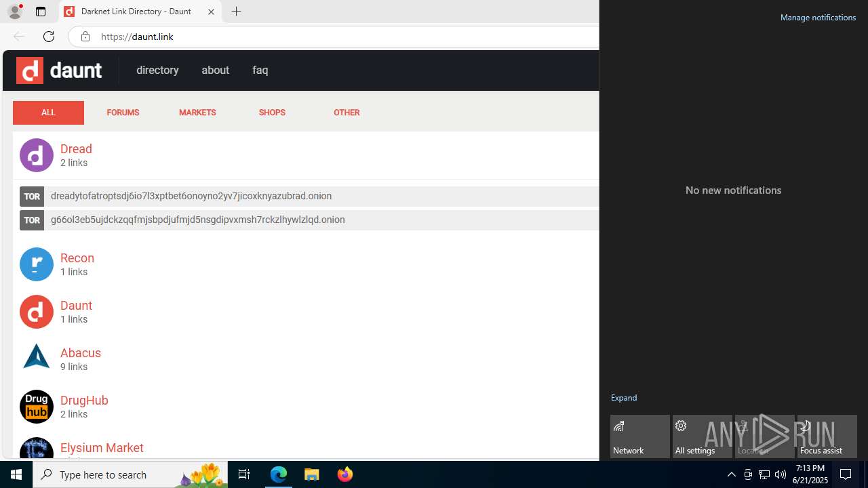Toggle the Location quick action tile
Image resolution: width=868 pixels, height=488 pixels.
[765, 436]
